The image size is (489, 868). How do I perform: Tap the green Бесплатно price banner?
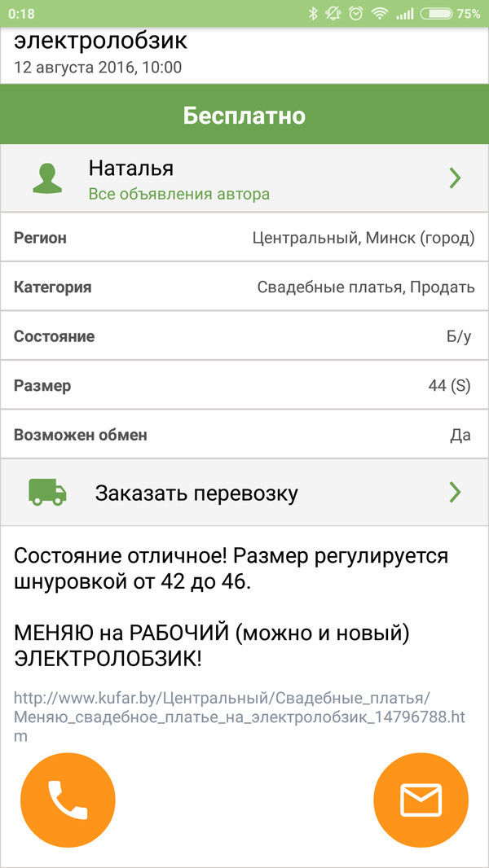244,116
